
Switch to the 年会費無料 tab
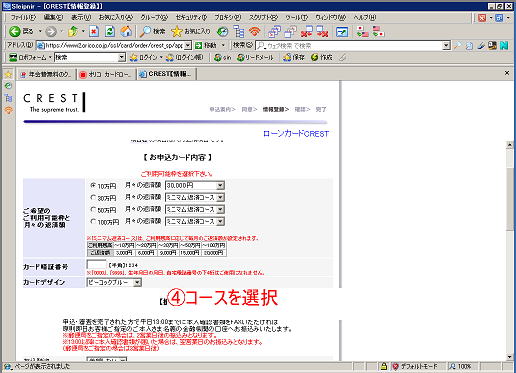tap(47, 74)
